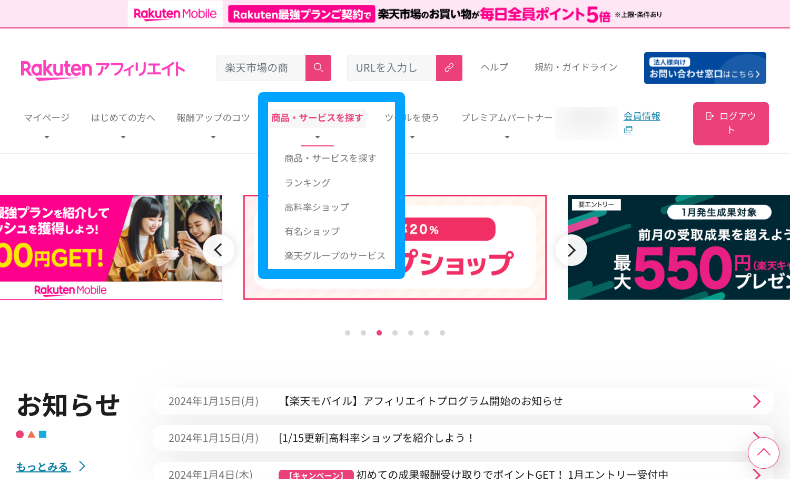Open the 高料率ショップを紹介しよう announcement
Viewport: 790px width, 479px height.
click(x=376, y=438)
